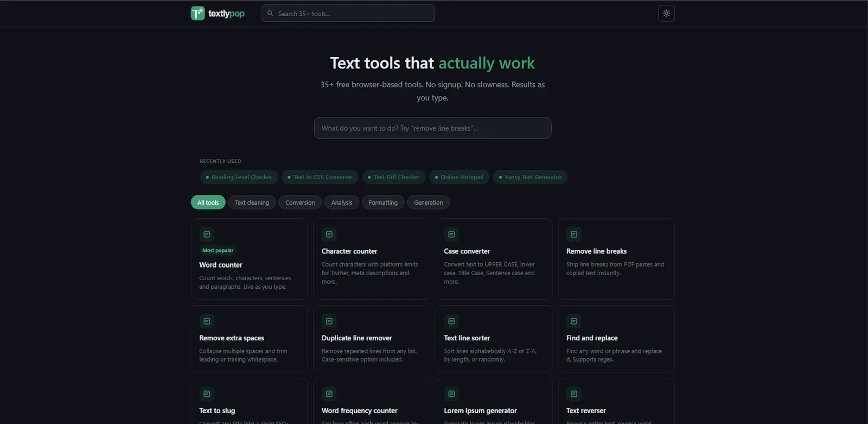
Task: Open the Character counter tool title
Action: click(x=349, y=251)
